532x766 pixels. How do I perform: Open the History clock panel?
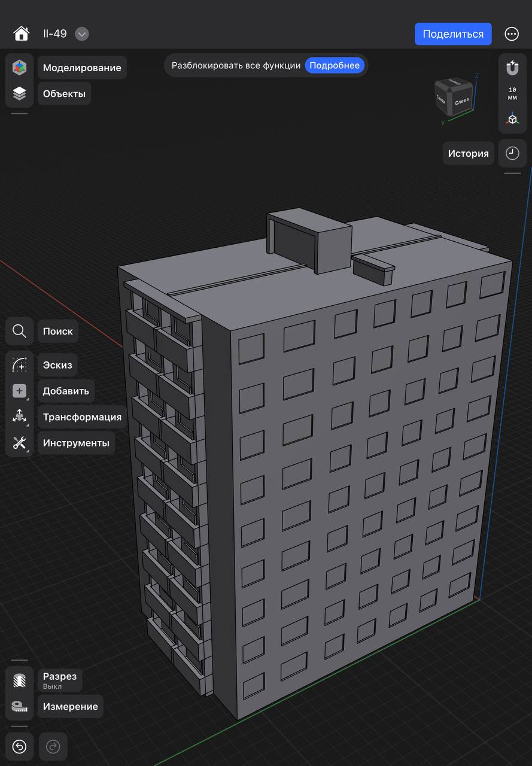512,153
